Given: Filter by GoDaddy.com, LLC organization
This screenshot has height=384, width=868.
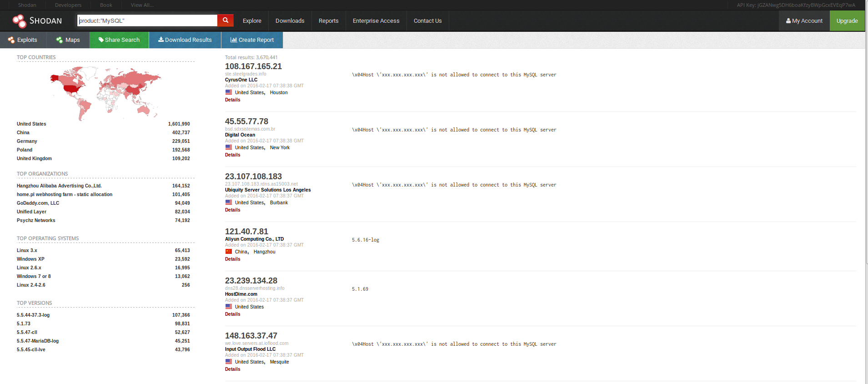Looking at the screenshot, I should point(38,203).
